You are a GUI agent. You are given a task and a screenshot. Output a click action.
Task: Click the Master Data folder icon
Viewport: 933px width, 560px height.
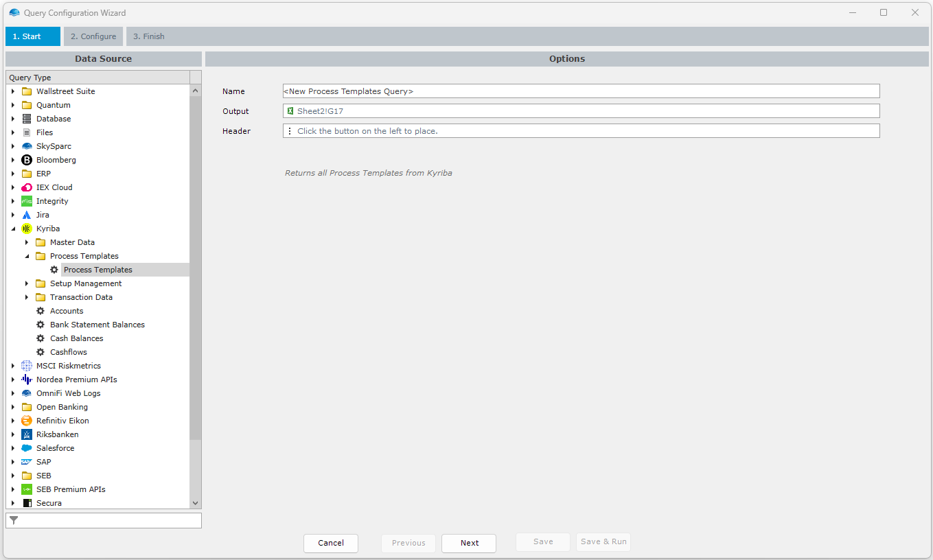tap(41, 242)
